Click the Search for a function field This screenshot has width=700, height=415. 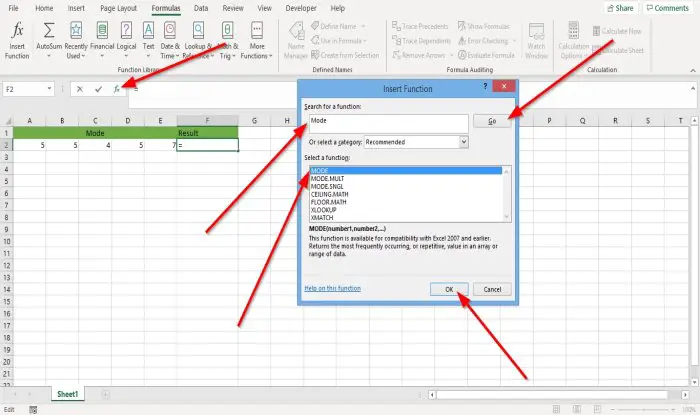pyautogui.click(x=388, y=123)
